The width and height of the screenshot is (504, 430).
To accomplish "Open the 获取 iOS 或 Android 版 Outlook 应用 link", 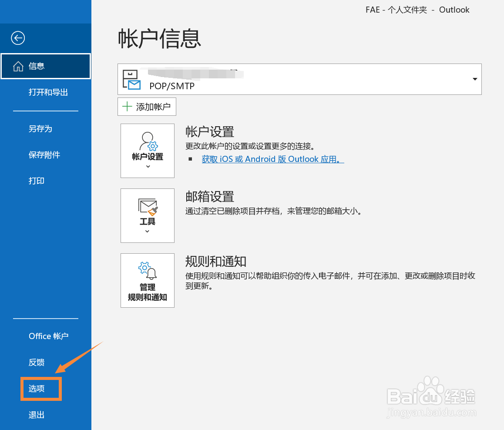I will (273, 159).
